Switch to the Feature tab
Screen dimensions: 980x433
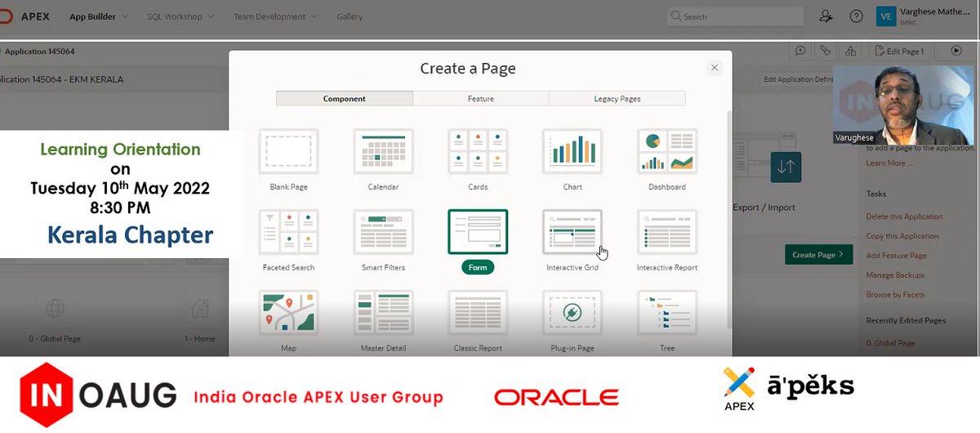click(481, 99)
